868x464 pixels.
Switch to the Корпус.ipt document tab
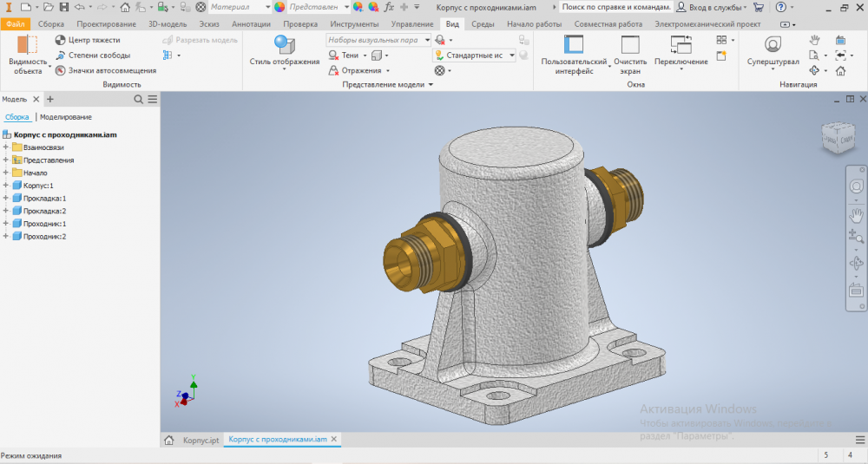(x=201, y=440)
